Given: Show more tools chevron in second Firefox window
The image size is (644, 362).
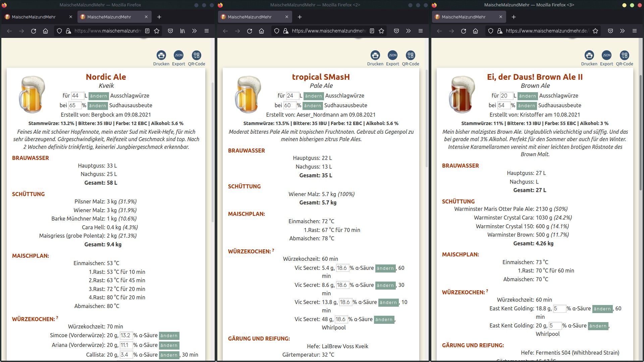Looking at the screenshot, I should [x=409, y=31].
